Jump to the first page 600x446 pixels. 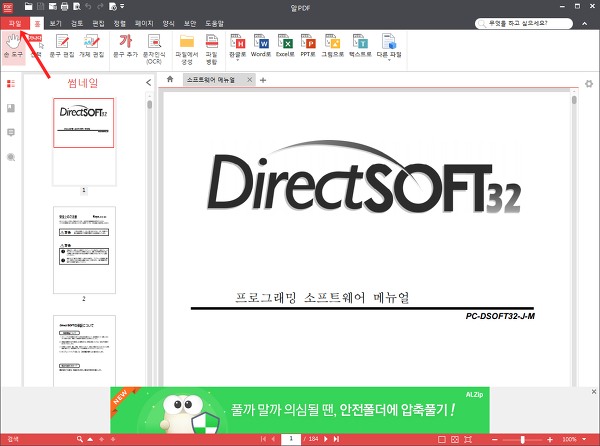[263, 439]
